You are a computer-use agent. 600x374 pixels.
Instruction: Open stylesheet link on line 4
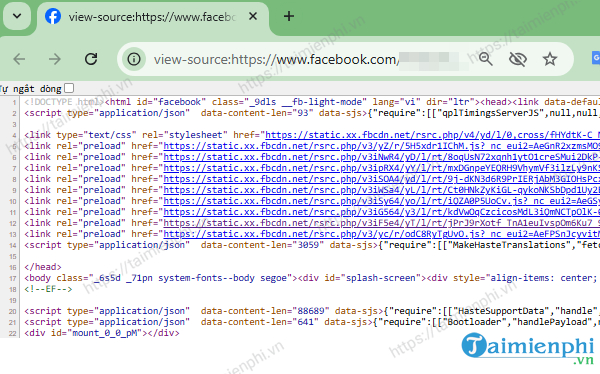click(x=432, y=135)
